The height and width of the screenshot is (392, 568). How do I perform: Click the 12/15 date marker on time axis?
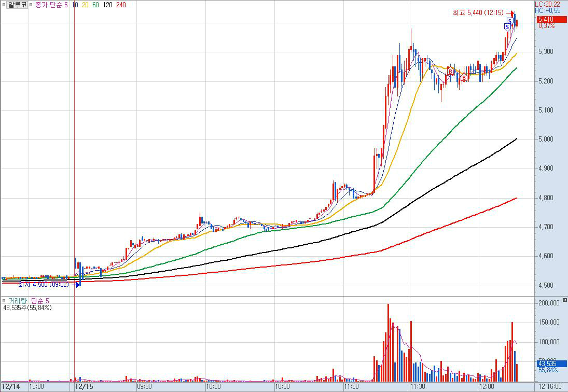[x=84, y=386]
